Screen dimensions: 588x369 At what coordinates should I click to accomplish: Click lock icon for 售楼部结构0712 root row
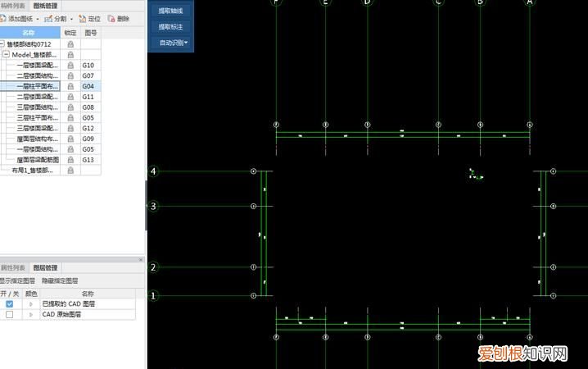[71, 43]
